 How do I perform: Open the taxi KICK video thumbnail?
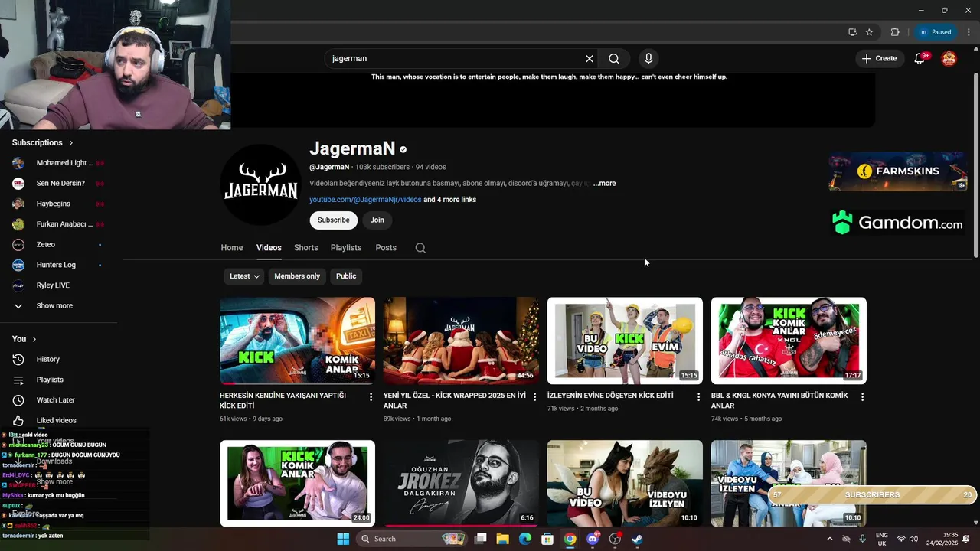coord(297,341)
